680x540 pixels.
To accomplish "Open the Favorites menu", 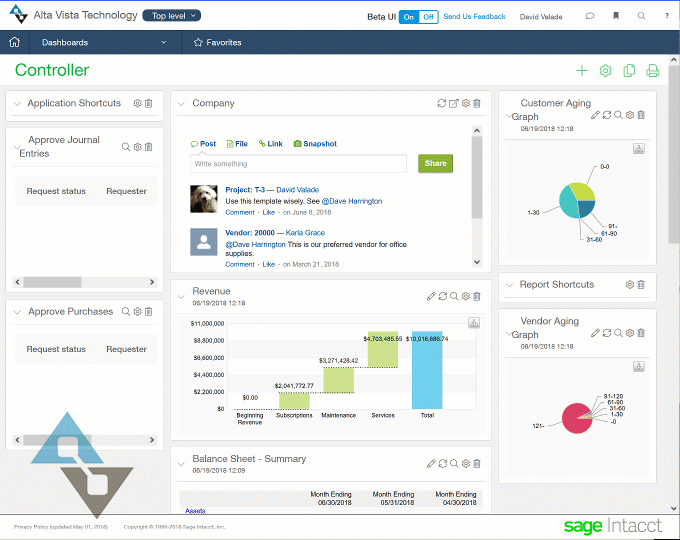I will point(218,43).
